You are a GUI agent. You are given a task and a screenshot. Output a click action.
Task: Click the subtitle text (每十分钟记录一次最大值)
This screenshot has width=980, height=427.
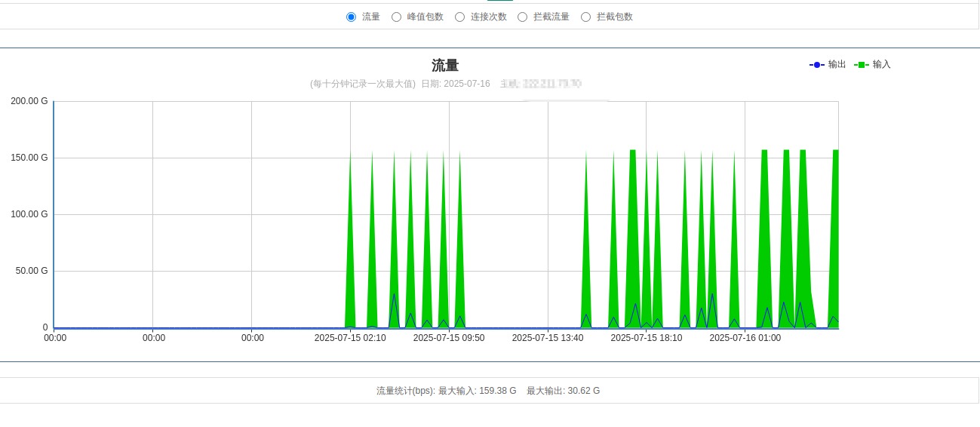363,84
